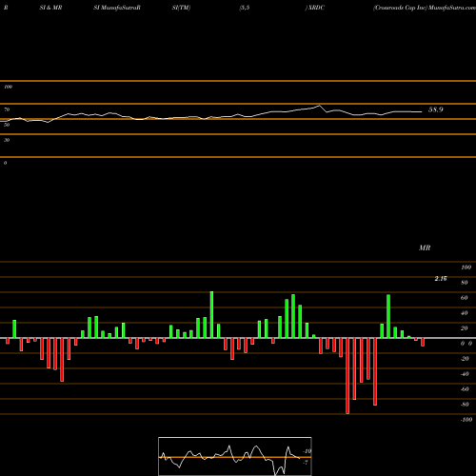Click the -100 label on the MR axis
Viewport: 476px width, 476px height.
466,420
